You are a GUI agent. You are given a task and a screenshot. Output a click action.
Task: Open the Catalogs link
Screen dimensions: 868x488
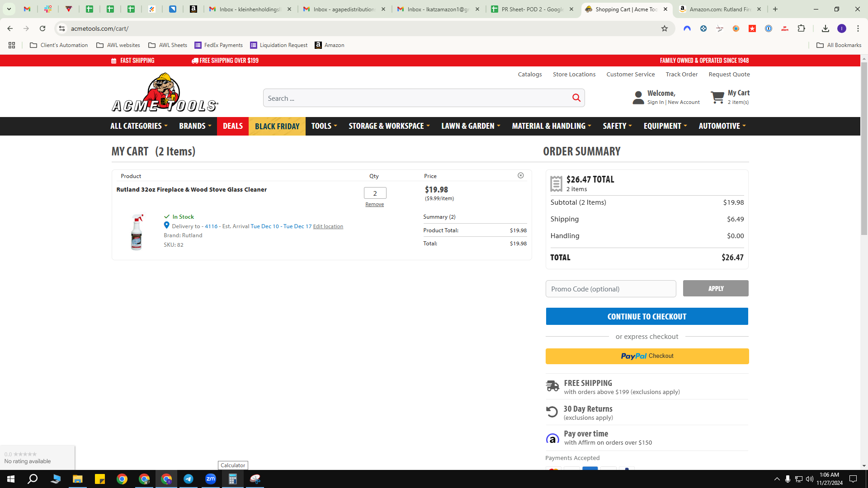[530, 75]
